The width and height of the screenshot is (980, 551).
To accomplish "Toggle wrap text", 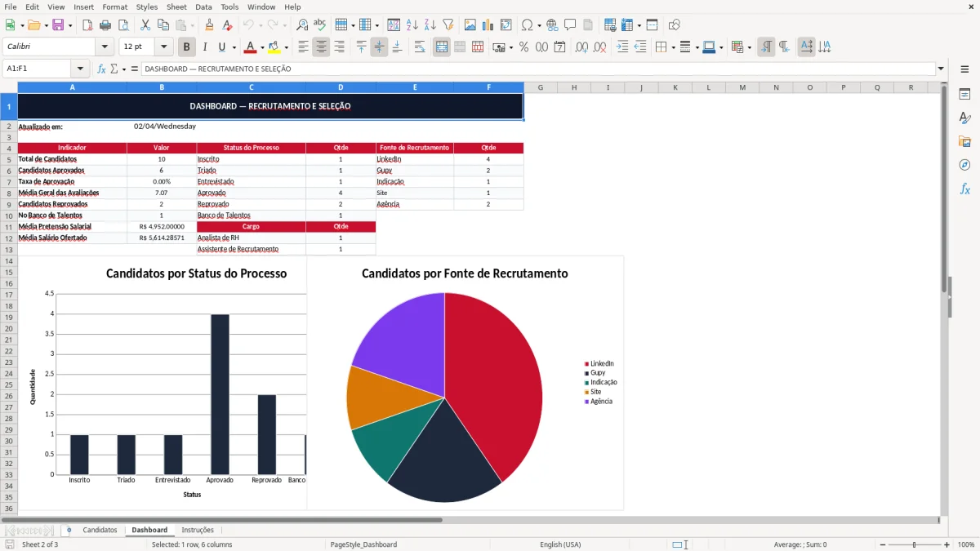I will point(420,47).
